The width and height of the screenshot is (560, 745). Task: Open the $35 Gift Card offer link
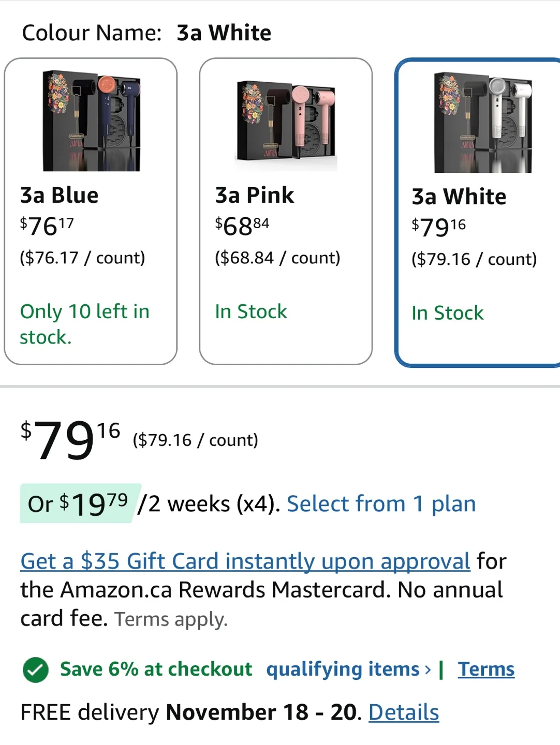point(245,561)
